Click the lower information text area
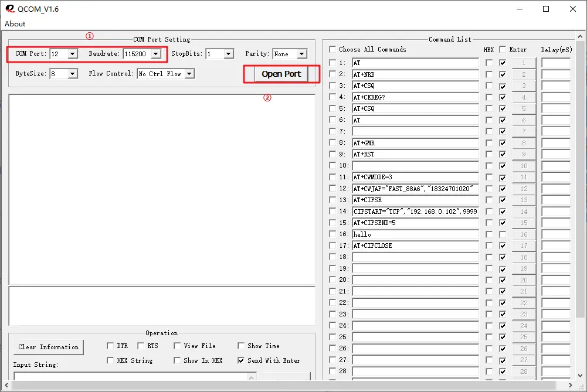 [162, 306]
